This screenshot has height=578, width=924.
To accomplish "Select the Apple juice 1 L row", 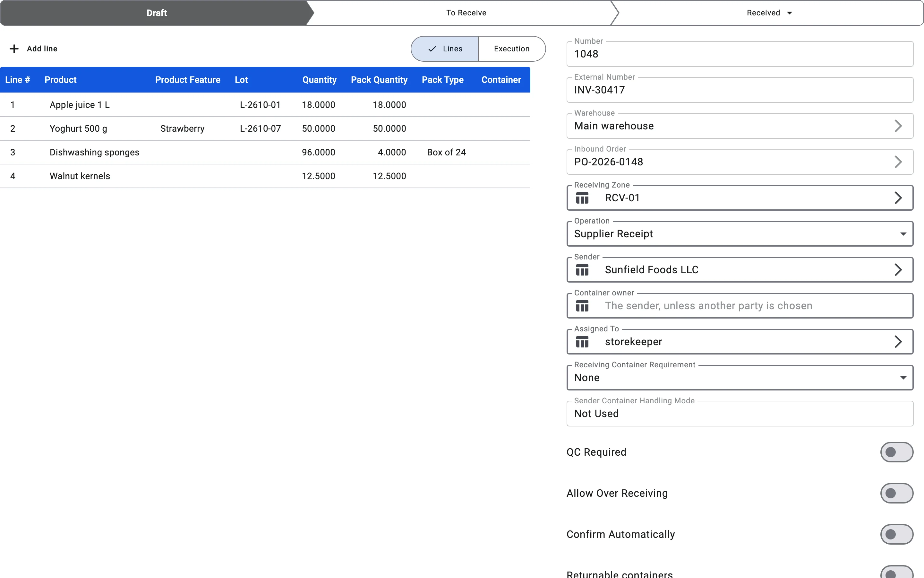I will tap(265, 105).
